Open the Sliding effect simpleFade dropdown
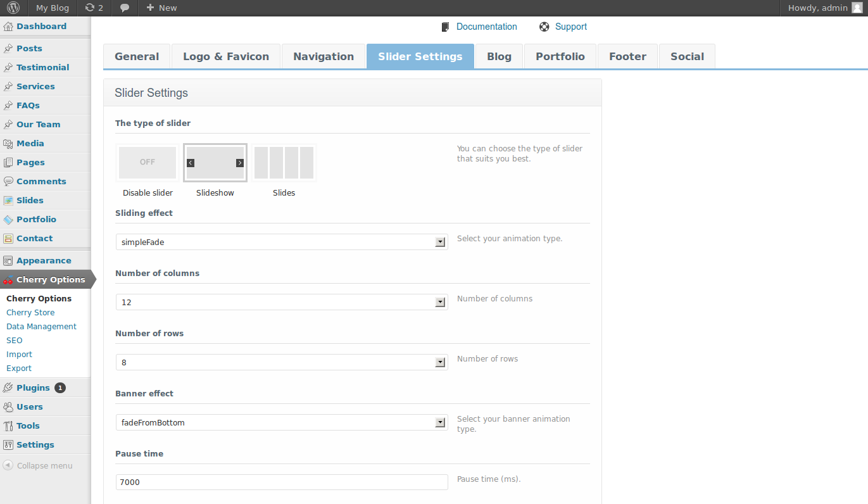The image size is (868, 504). click(x=282, y=242)
